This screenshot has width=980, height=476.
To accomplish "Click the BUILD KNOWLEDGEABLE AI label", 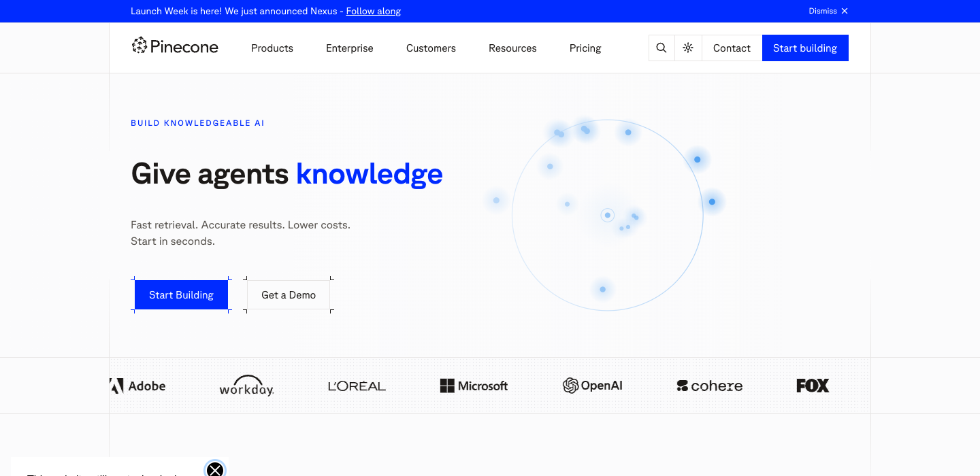I will pyautogui.click(x=197, y=123).
